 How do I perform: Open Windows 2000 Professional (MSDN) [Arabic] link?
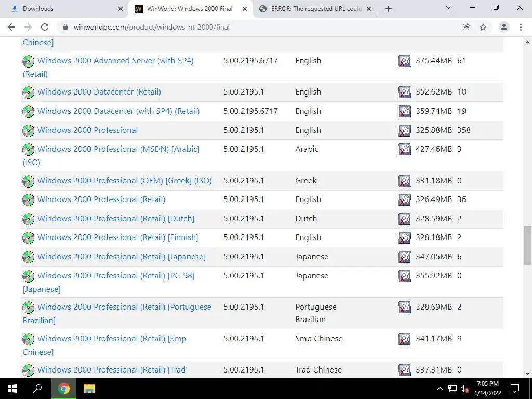click(118, 149)
